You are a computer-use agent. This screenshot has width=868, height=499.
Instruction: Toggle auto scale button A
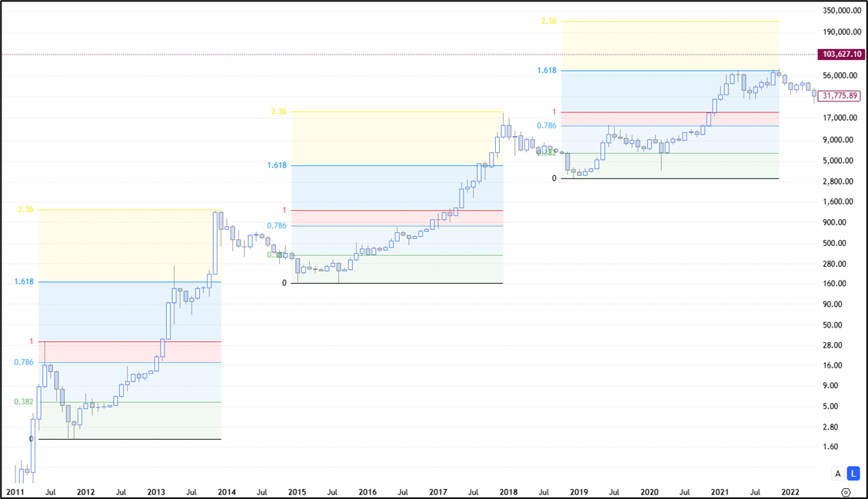coord(838,474)
